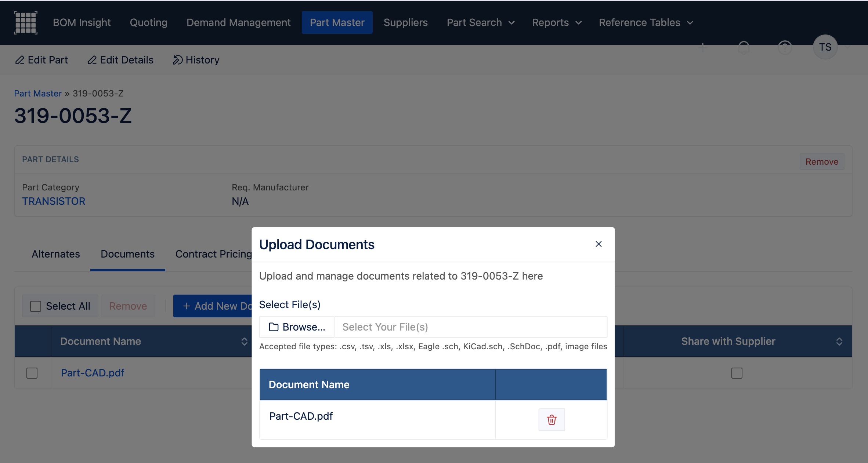The width and height of the screenshot is (868, 463).
Task: Click the grid app logo icon
Action: (x=25, y=22)
